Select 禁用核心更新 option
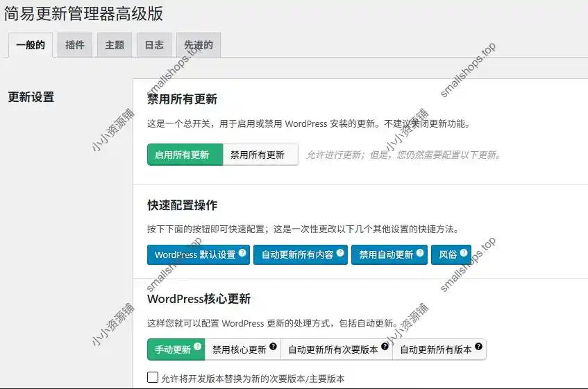The image size is (588, 389). point(242,349)
